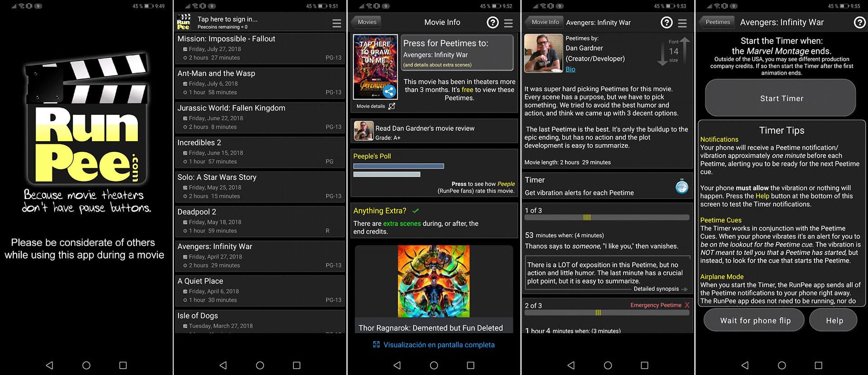Tap the Peetime 1 of 3 progress bar
868x375 pixels.
click(x=607, y=218)
